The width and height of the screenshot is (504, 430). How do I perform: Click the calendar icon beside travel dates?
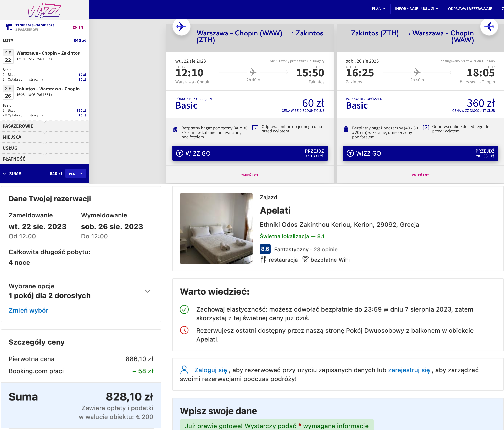(x=9, y=27)
